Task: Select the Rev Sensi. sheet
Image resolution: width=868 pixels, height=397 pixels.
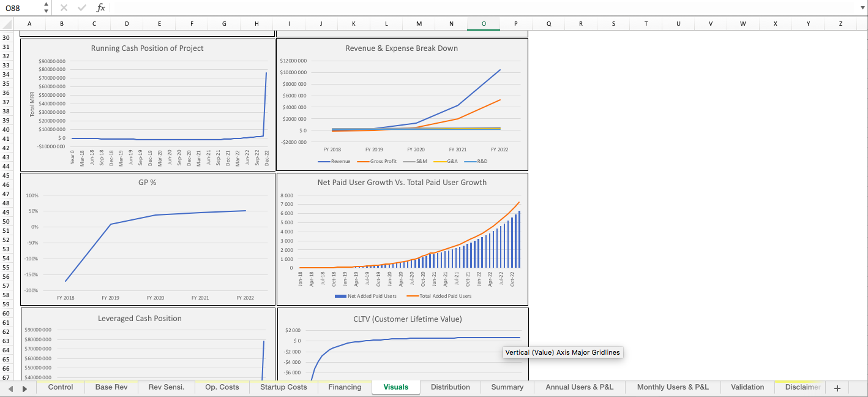Action: click(167, 387)
